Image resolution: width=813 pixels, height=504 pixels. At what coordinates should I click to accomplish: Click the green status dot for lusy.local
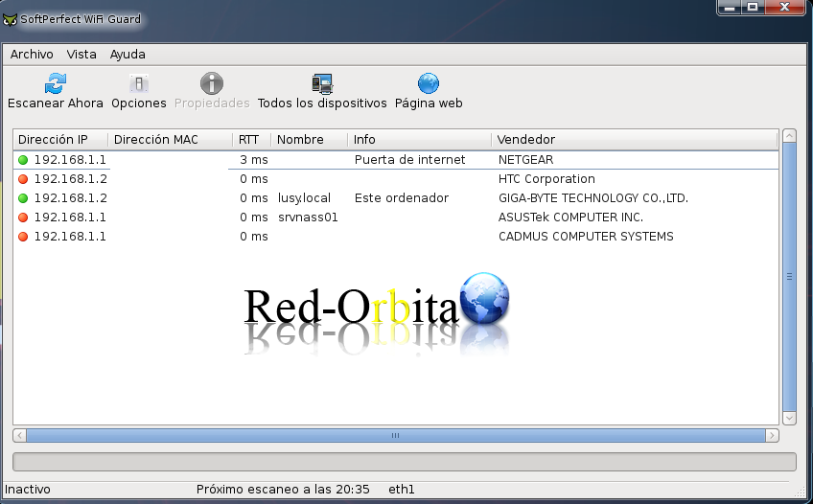pyautogui.click(x=23, y=198)
